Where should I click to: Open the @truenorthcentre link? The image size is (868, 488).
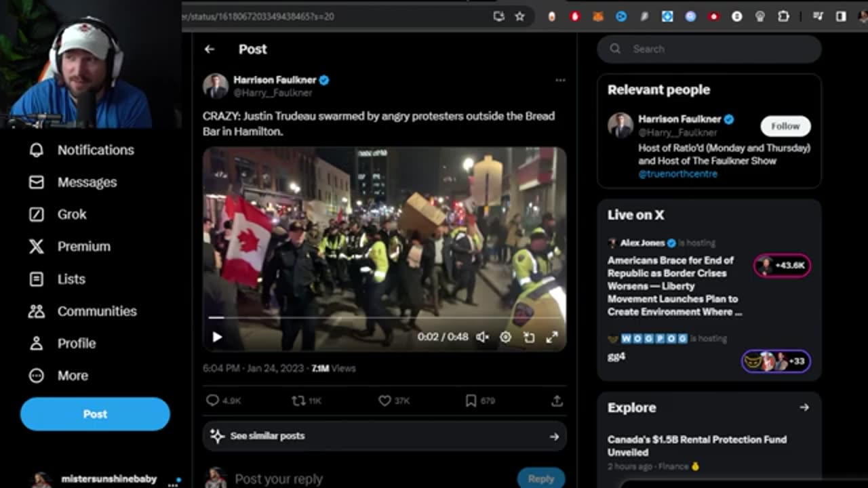(x=677, y=174)
